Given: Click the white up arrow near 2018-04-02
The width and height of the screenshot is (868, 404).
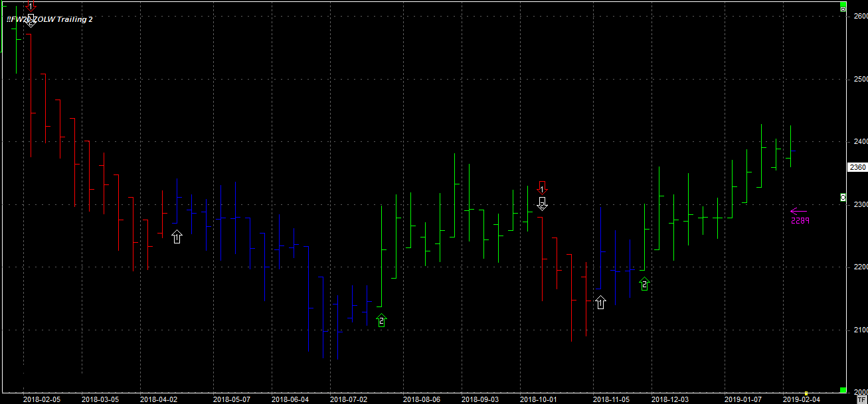Looking at the screenshot, I should [177, 237].
